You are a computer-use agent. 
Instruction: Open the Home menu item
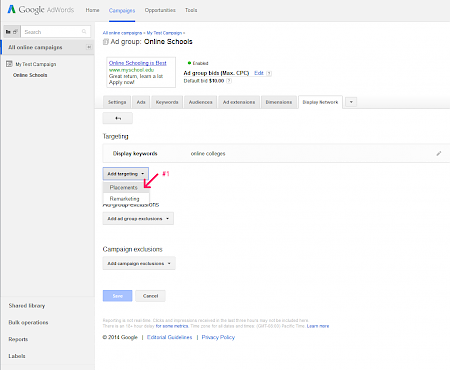point(92,10)
